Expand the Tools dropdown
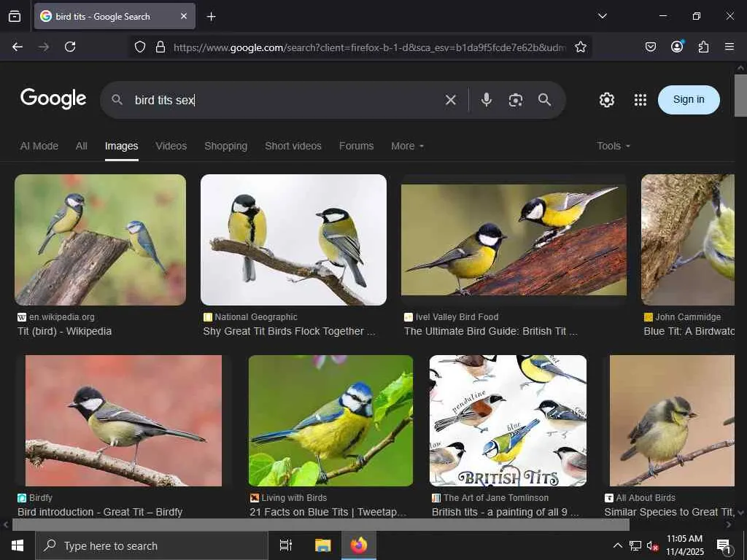Image resolution: width=747 pixels, height=560 pixels. pos(613,146)
